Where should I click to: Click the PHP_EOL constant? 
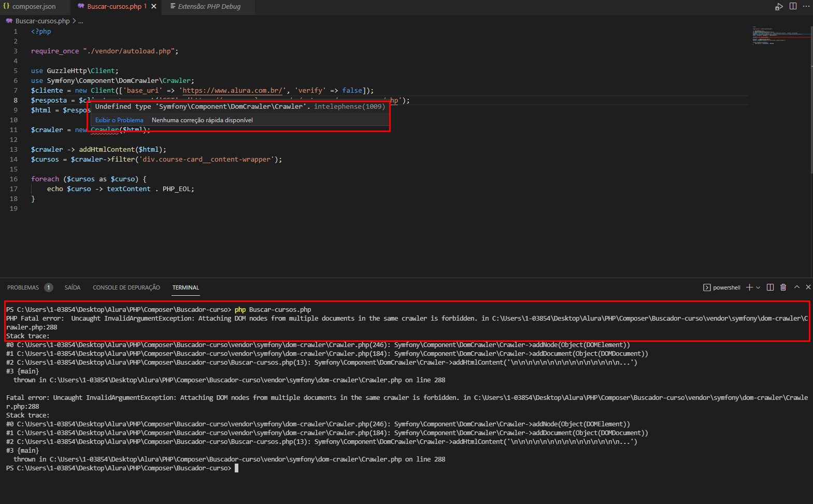(177, 189)
